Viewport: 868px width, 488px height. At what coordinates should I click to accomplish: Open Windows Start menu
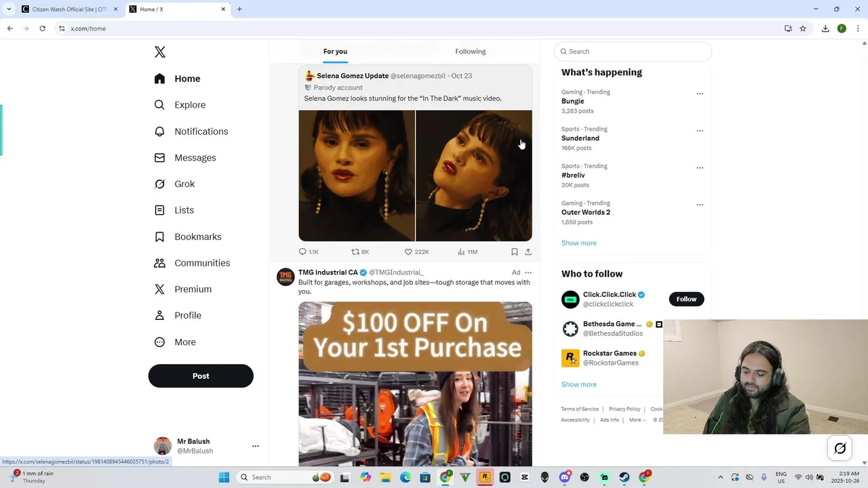point(224,477)
